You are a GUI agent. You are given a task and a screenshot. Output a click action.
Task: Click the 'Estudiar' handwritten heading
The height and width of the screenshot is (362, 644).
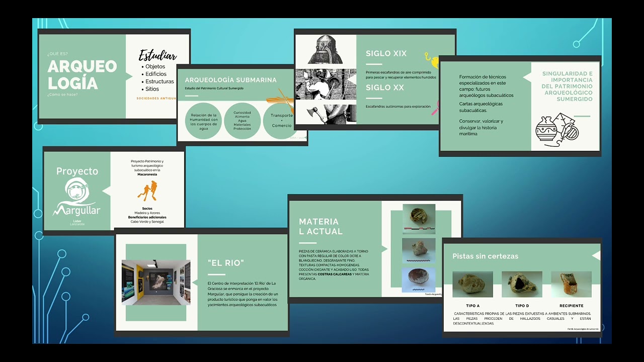pos(157,55)
